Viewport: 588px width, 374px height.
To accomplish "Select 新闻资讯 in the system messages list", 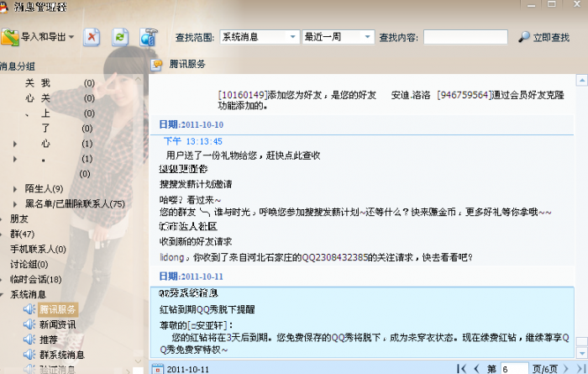I will [x=58, y=324].
